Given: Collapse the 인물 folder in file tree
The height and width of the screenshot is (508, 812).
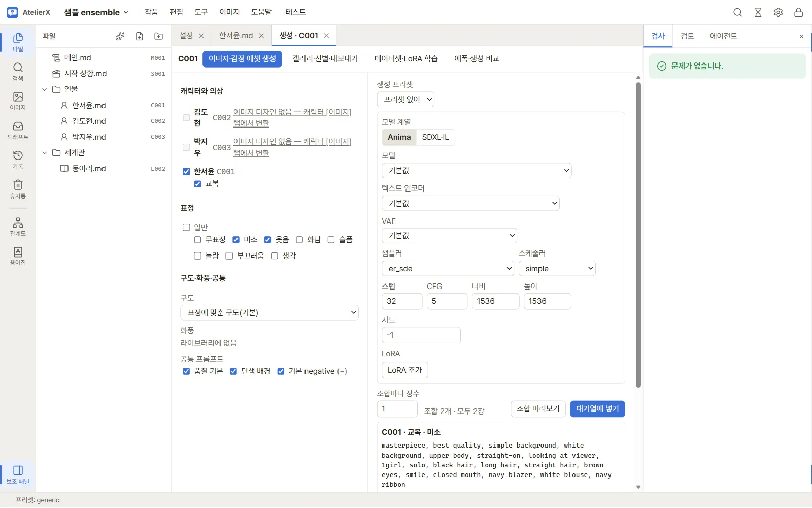Looking at the screenshot, I should point(45,89).
